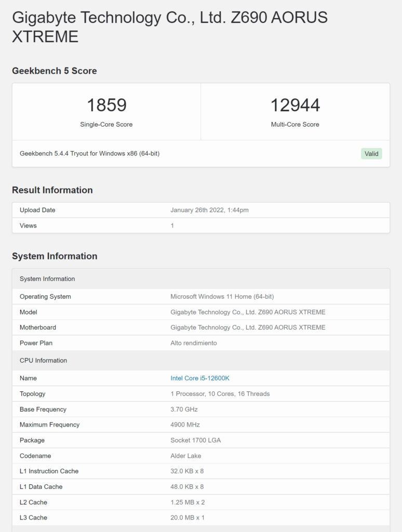This screenshot has width=402, height=532.
Task: Select the Alto rendimiento power plan value
Action: pyautogui.click(x=193, y=343)
